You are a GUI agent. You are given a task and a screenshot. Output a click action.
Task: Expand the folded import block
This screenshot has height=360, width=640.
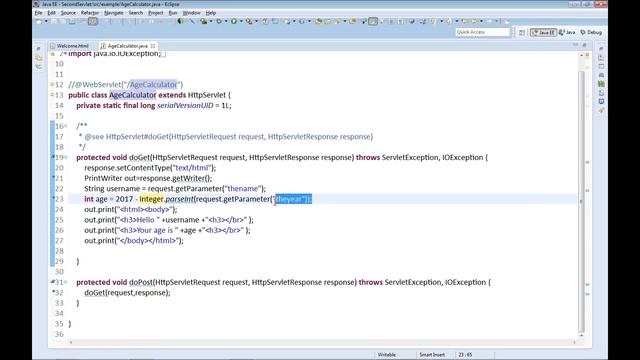tap(65, 53)
